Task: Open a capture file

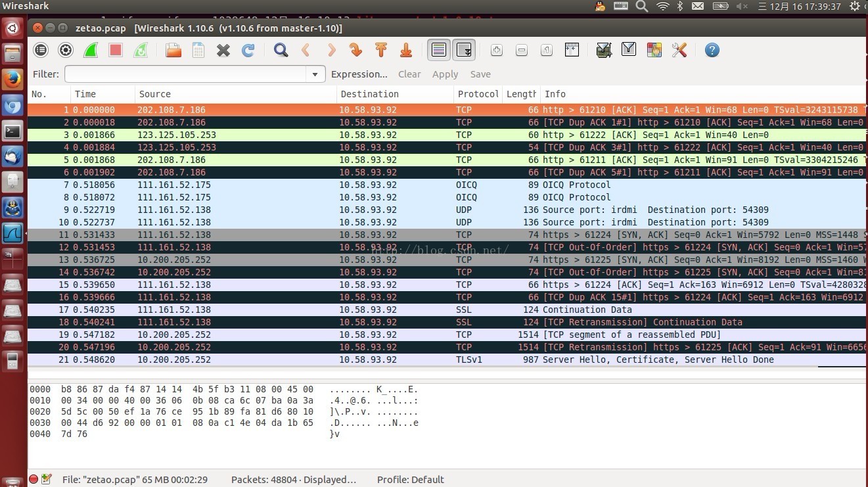Action: pos(173,50)
